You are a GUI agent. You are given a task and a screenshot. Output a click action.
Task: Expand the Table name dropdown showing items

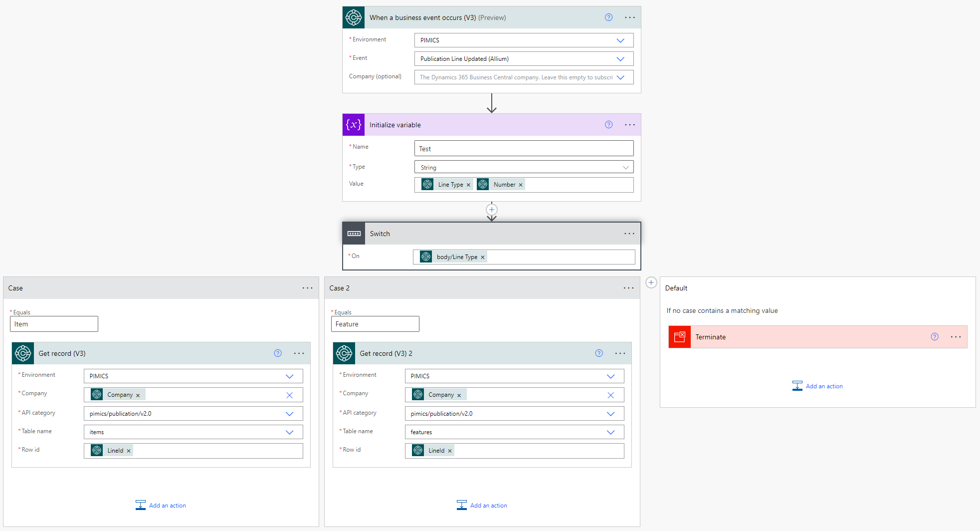(289, 432)
